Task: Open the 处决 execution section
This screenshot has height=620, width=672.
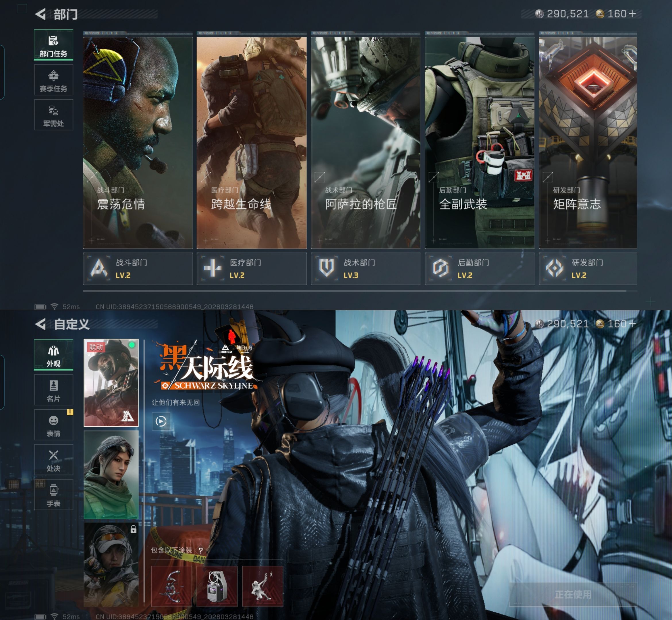Action: point(53,460)
